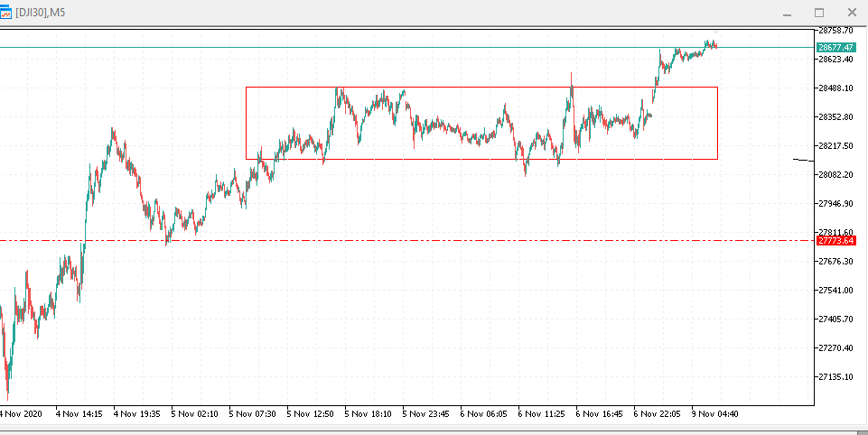Image resolution: width=868 pixels, height=435 pixels.
Task: Select the red 27773.64 price label
Action: coord(835,241)
